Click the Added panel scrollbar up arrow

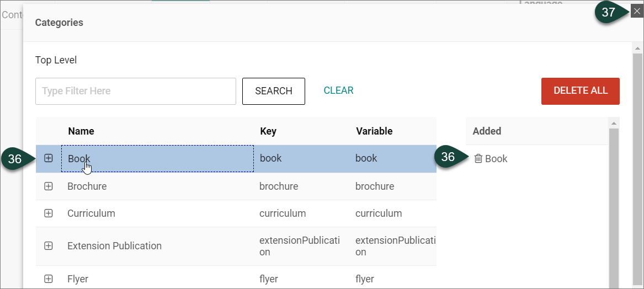[614, 122]
